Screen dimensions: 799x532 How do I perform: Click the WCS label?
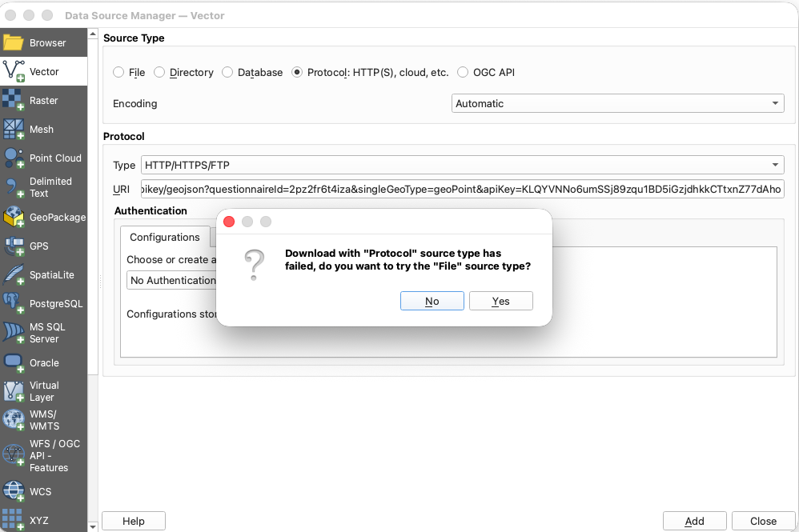click(x=40, y=492)
